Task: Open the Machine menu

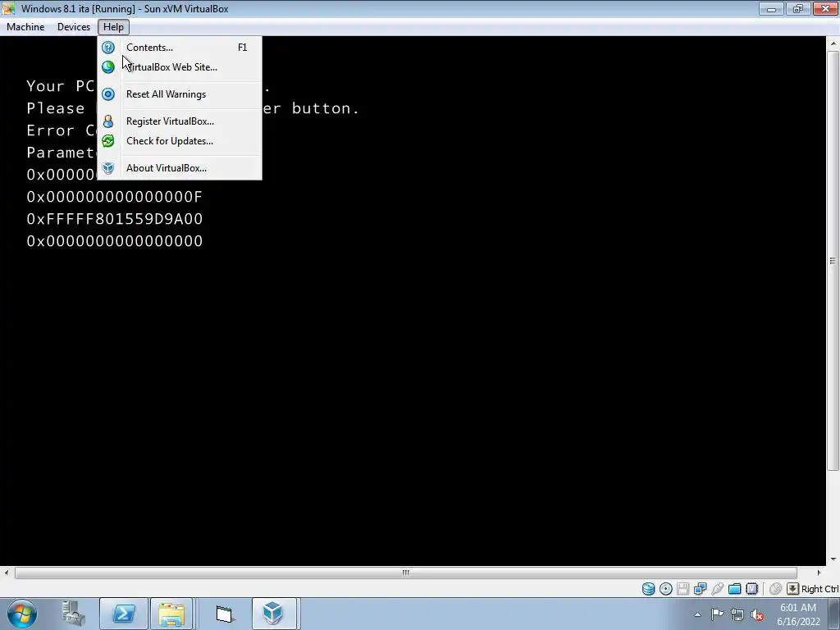Action: click(x=25, y=27)
